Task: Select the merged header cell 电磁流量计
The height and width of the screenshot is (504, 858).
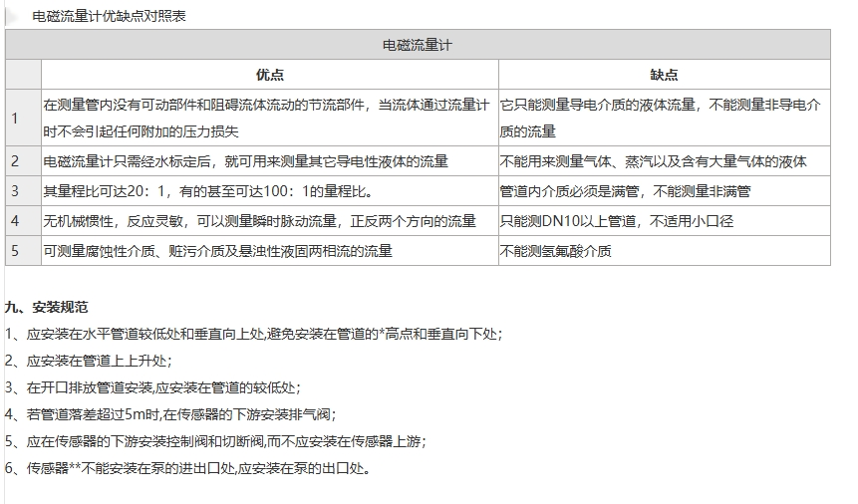Action: (418, 45)
